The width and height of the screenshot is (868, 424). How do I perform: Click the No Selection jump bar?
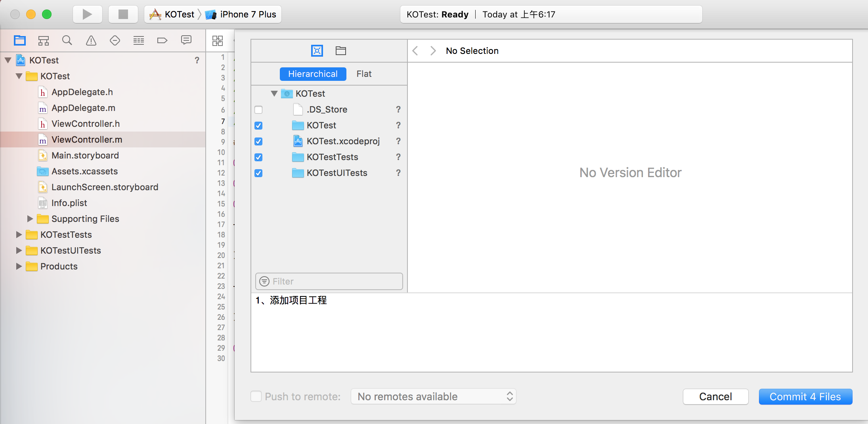coord(472,51)
